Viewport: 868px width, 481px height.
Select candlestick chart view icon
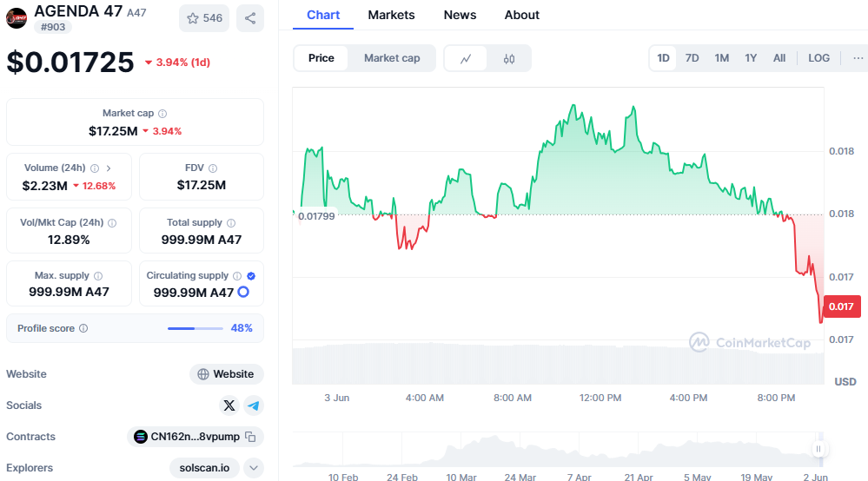pos(509,58)
